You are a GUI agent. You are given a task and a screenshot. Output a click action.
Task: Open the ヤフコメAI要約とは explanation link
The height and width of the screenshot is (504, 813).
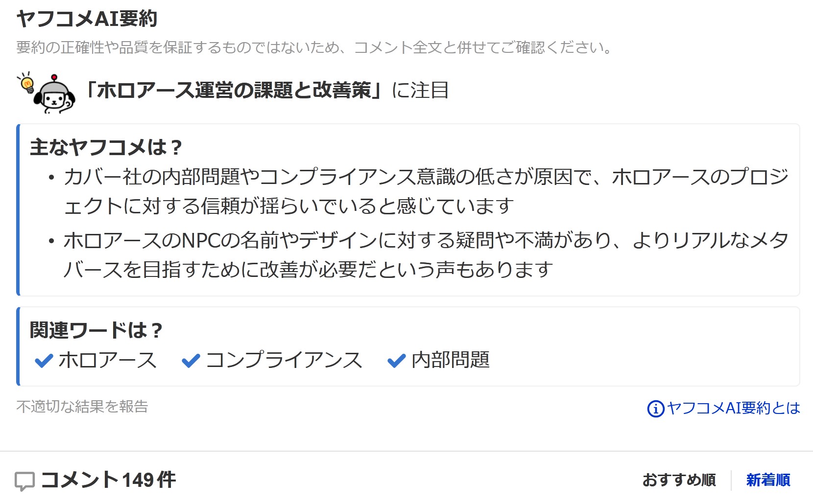click(733, 408)
